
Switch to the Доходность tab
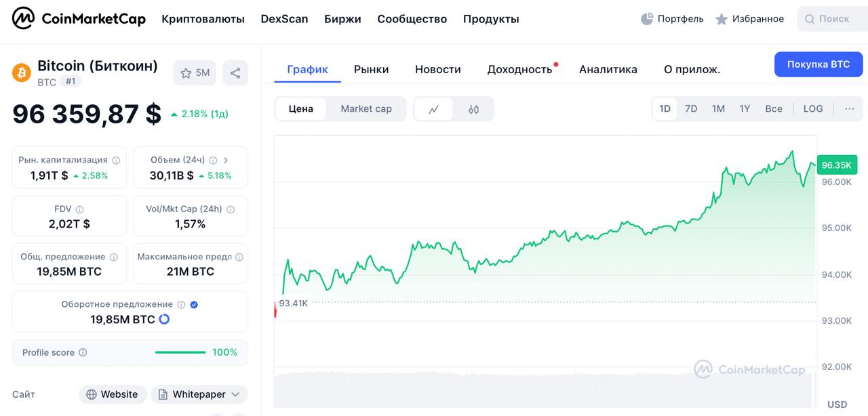click(x=519, y=69)
